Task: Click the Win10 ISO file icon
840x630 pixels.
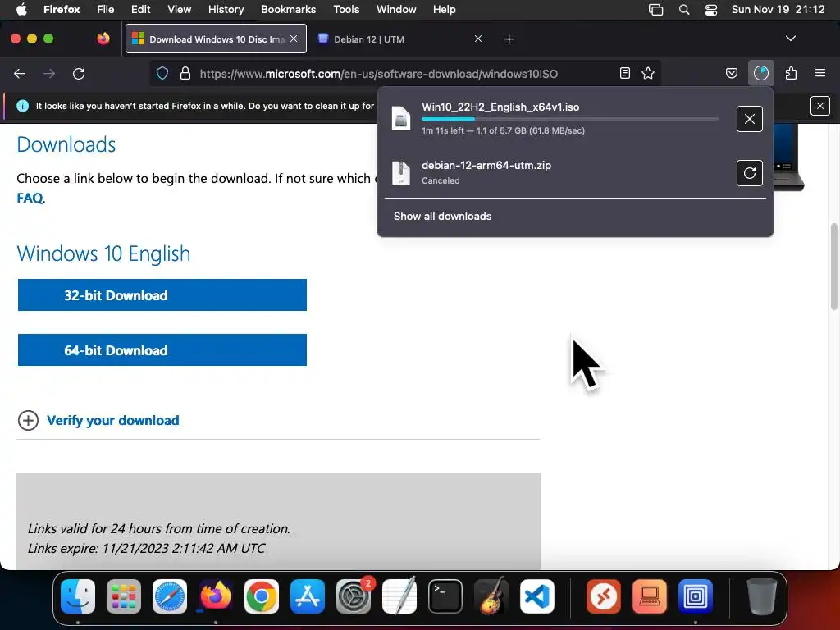Action: (400, 118)
